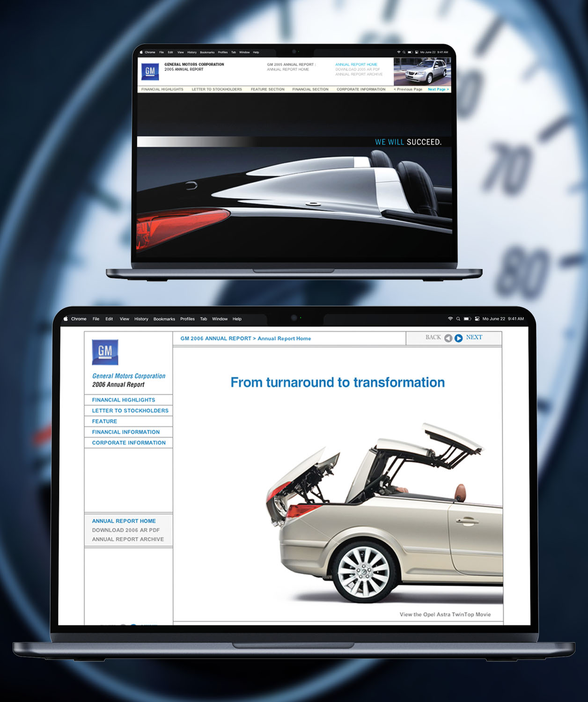Screen dimensions: 588x702
Task: Open FINANCIAL INFORMATION in the 2006 sidebar
Action: (126, 432)
